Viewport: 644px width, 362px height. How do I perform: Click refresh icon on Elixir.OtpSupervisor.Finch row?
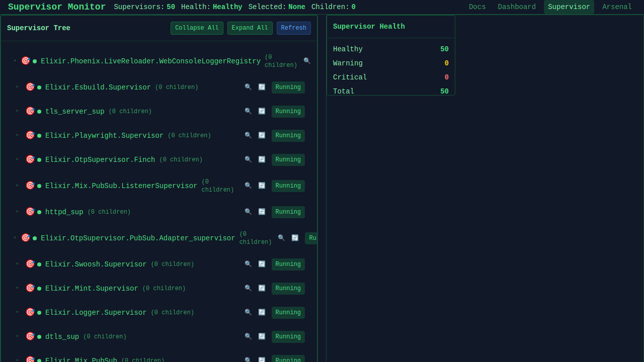coord(262,159)
